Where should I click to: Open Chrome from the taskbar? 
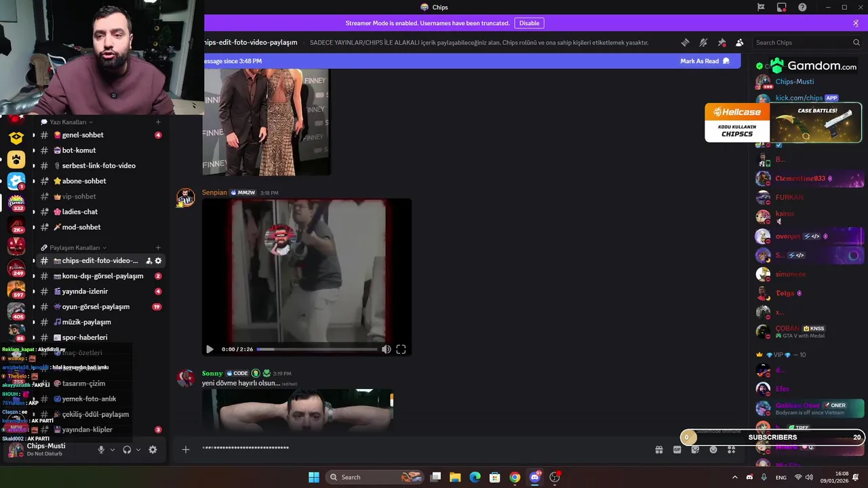point(515,477)
